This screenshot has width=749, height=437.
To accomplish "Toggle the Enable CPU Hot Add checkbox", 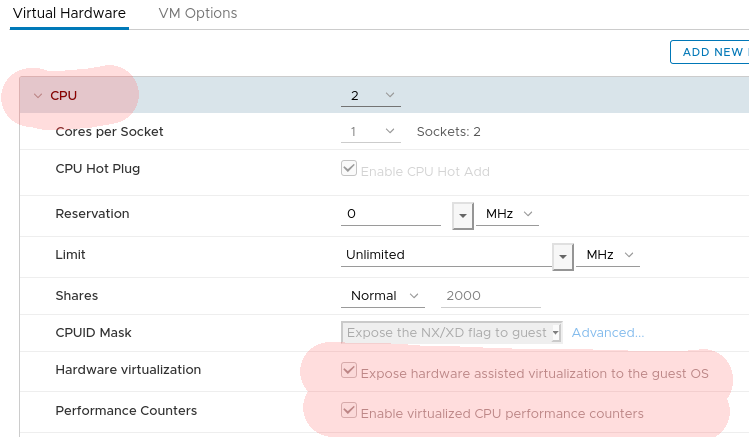I will coord(349,169).
